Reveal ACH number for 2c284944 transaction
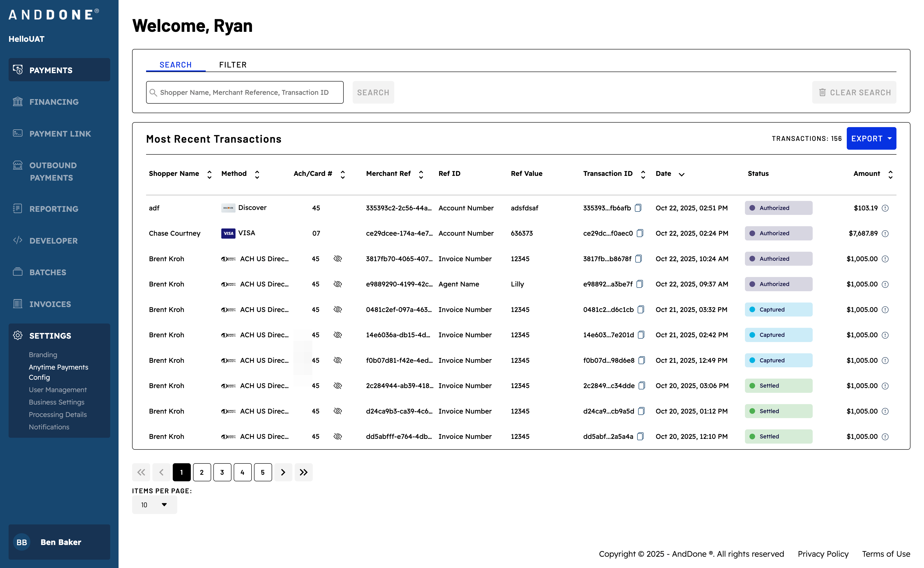This screenshot has width=924, height=568. click(x=338, y=386)
